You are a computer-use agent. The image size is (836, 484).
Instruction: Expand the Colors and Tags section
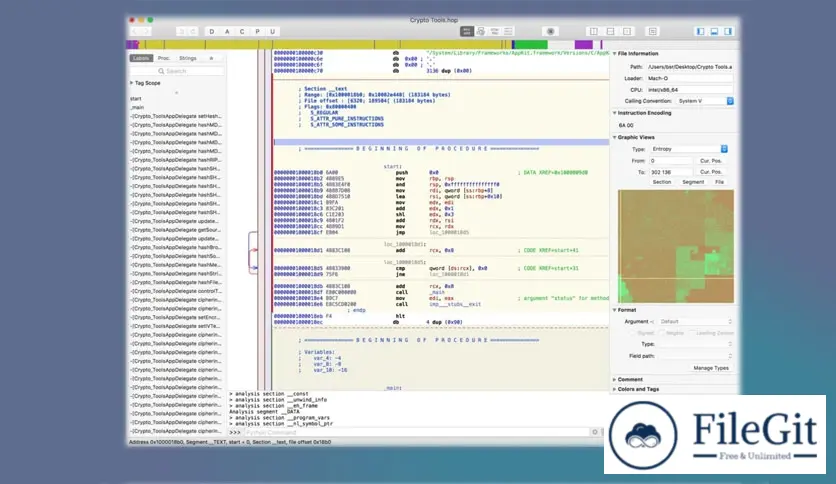tap(614, 389)
